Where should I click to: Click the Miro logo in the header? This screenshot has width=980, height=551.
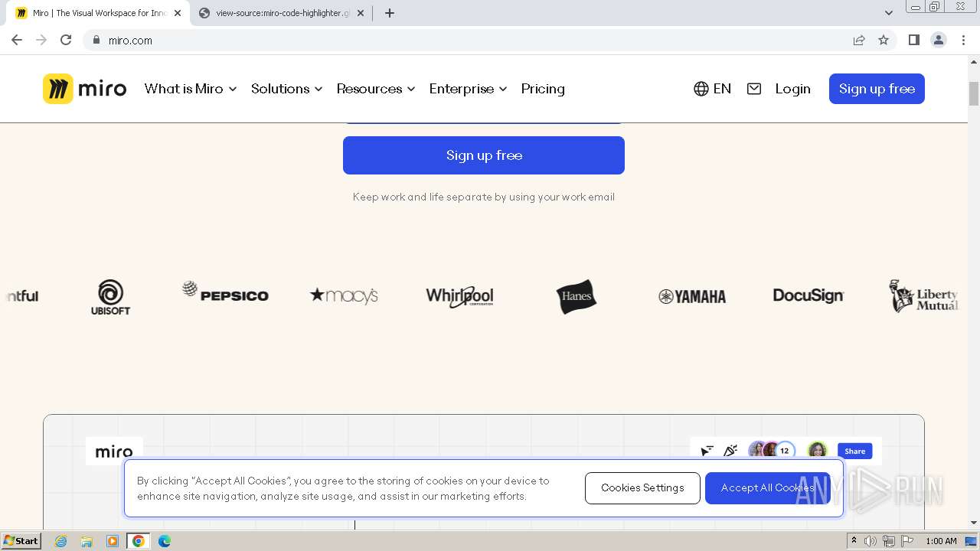[84, 89]
